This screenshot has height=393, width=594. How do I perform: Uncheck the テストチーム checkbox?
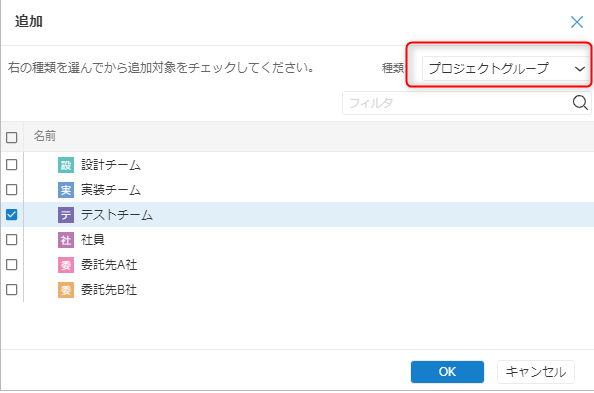tap(12, 215)
